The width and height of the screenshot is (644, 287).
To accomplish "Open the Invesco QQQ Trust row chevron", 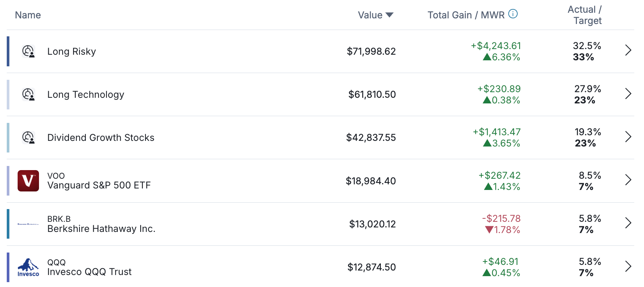I will 628,266.
